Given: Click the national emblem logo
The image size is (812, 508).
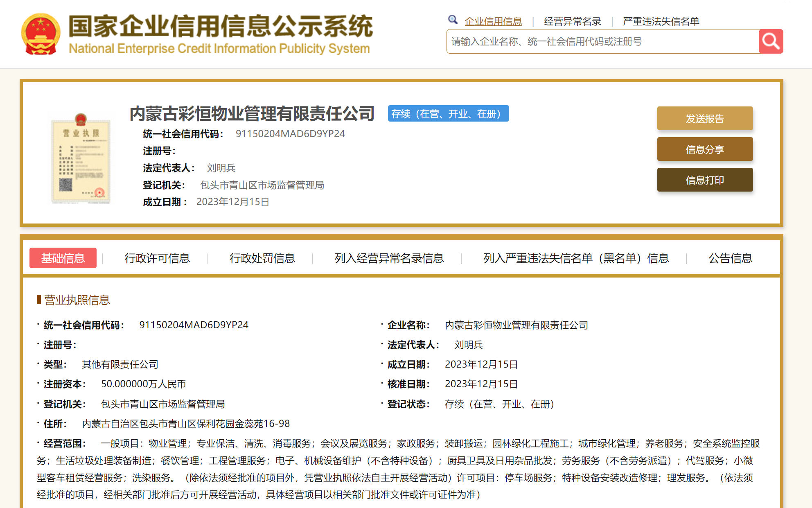Looking at the screenshot, I should pyautogui.click(x=41, y=34).
